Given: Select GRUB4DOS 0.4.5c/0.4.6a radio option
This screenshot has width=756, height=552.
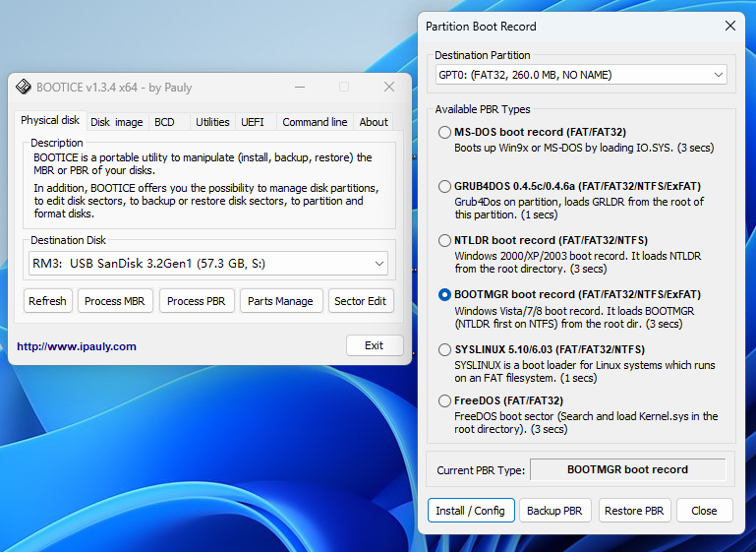Looking at the screenshot, I should [x=444, y=186].
